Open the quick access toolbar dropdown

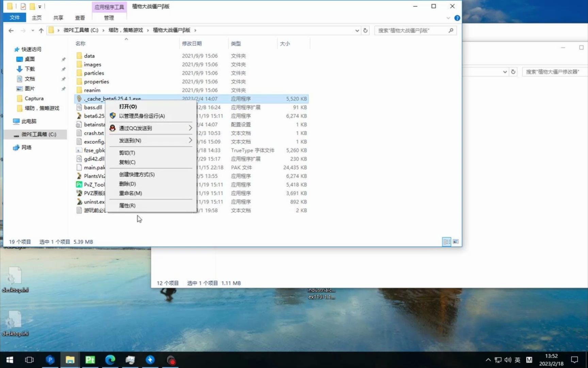[x=40, y=6]
